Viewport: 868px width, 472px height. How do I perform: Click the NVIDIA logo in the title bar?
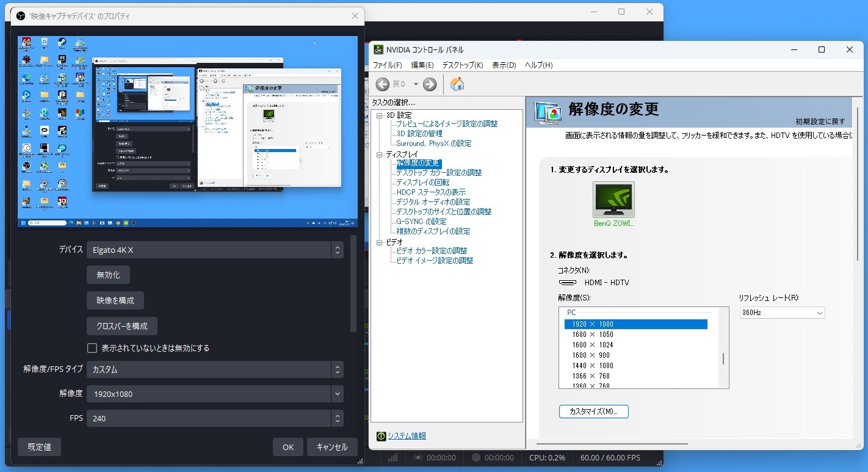[x=378, y=49]
